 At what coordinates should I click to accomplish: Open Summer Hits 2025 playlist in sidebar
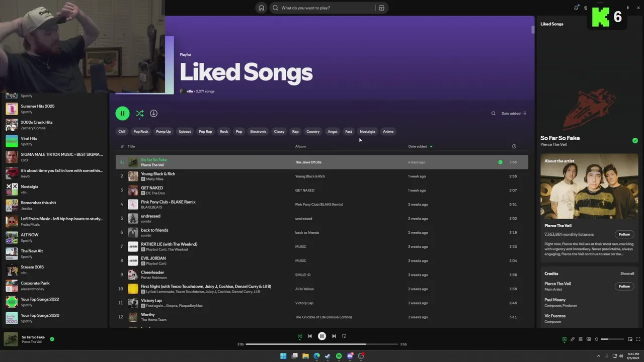coord(54,109)
